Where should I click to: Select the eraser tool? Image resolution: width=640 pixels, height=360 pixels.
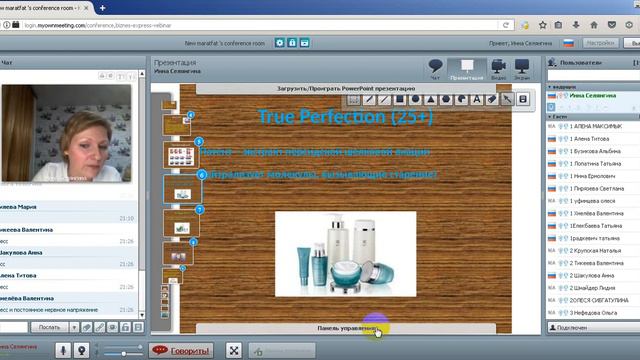[492, 99]
